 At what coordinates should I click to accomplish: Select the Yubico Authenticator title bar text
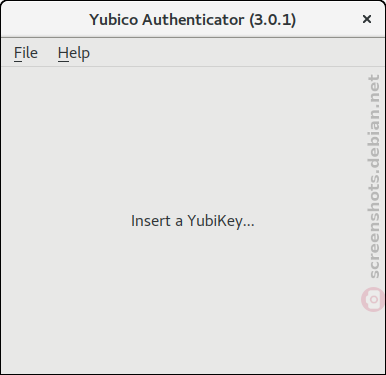pos(193,20)
